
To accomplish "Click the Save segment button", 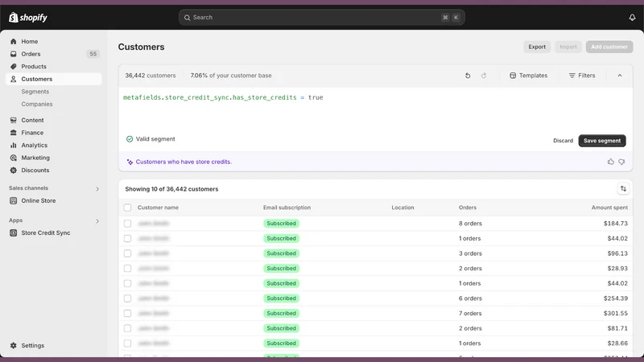I will [x=602, y=141].
